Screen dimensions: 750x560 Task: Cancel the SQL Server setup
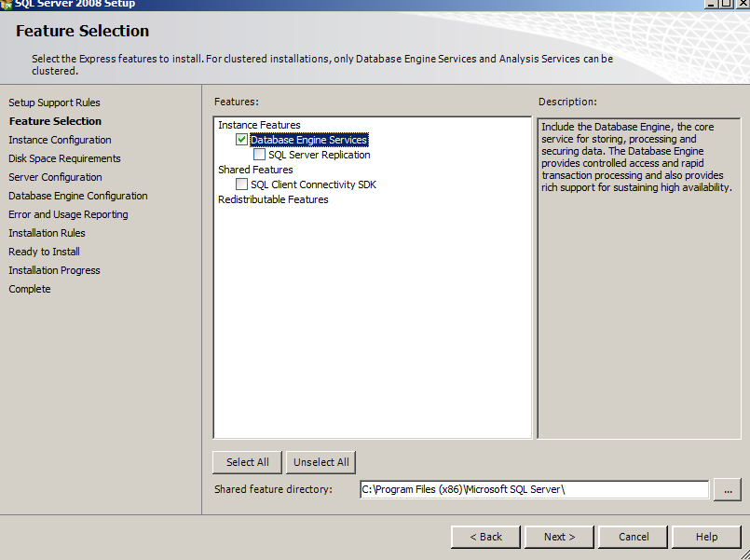[x=633, y=537]
